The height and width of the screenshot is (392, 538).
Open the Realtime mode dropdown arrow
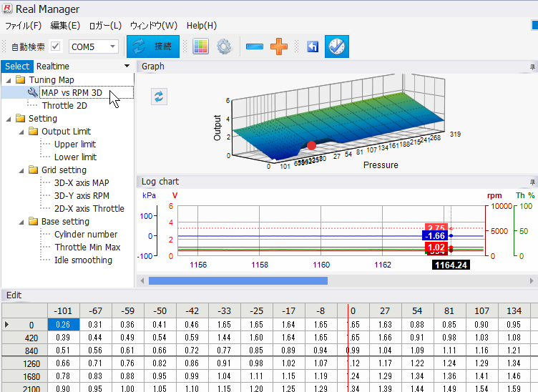(127, 66)
